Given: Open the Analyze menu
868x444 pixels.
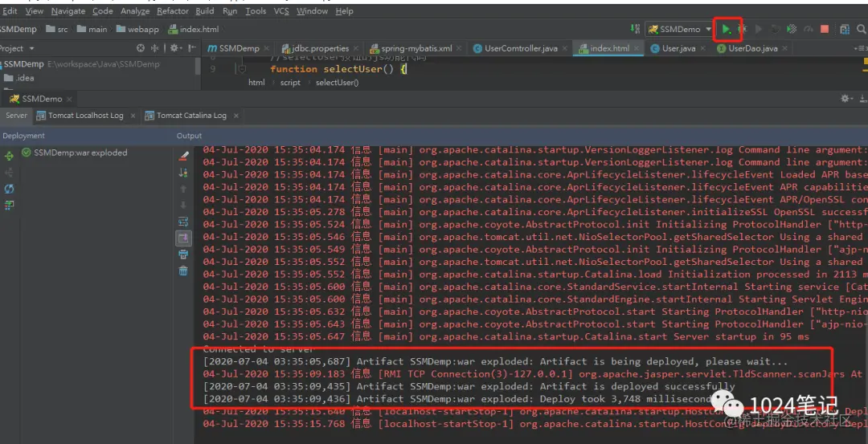Looking at the screenshot, I should (135, 11).
